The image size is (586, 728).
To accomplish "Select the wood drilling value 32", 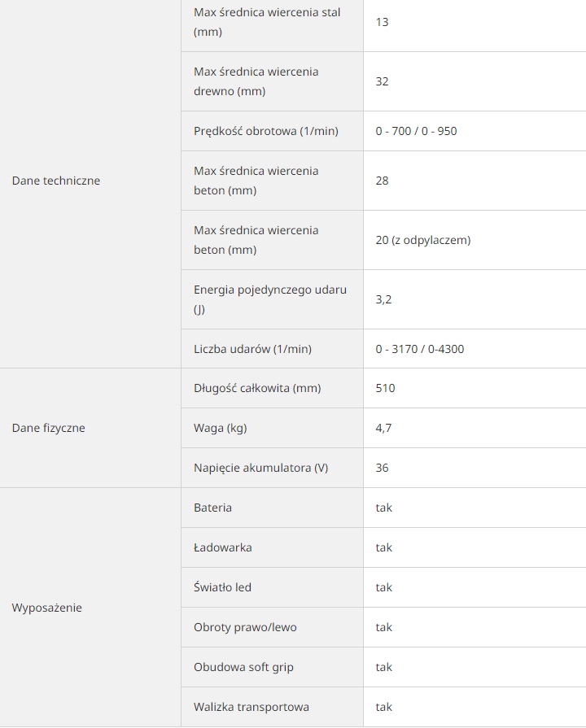I will pyautogui.click(x=382, y=81).
